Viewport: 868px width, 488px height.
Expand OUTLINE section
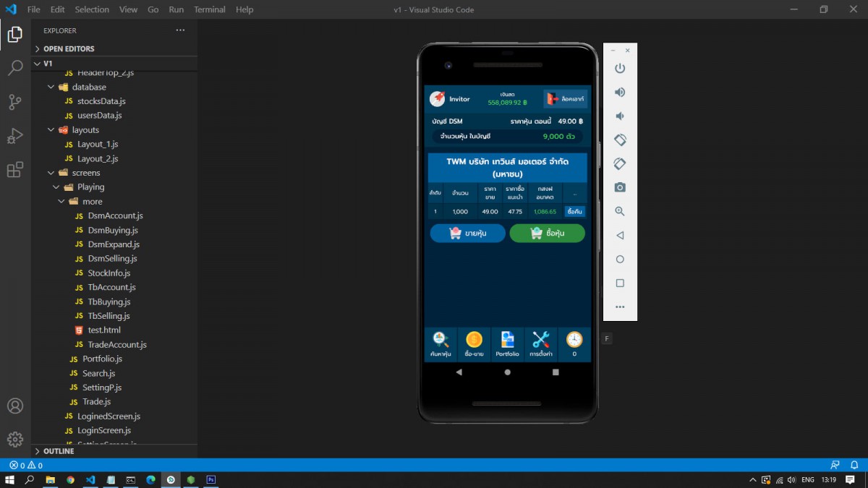point(114,451)
